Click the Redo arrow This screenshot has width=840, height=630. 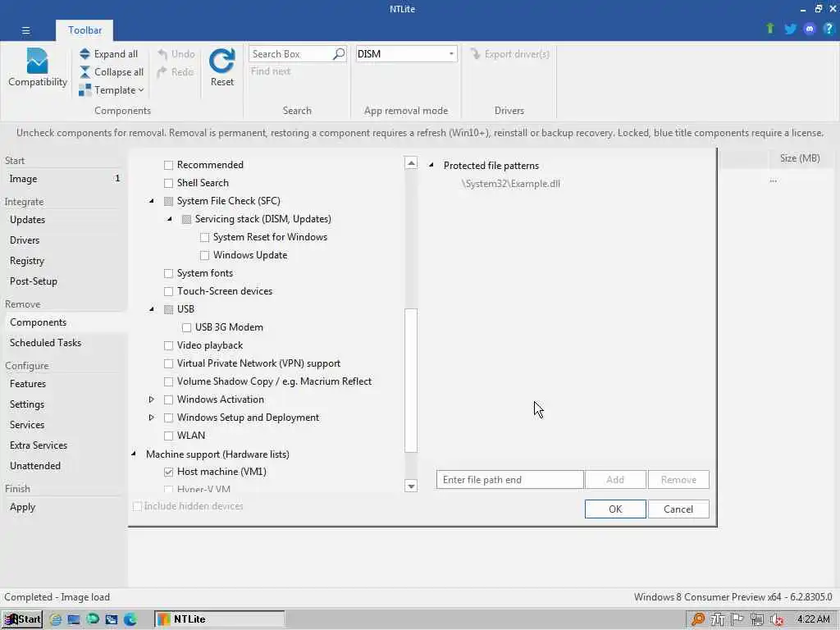click(162, 72)
